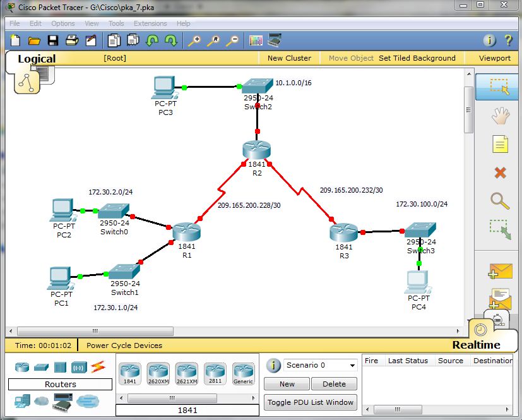Select the Hubs device category icon

pos(60,367)
